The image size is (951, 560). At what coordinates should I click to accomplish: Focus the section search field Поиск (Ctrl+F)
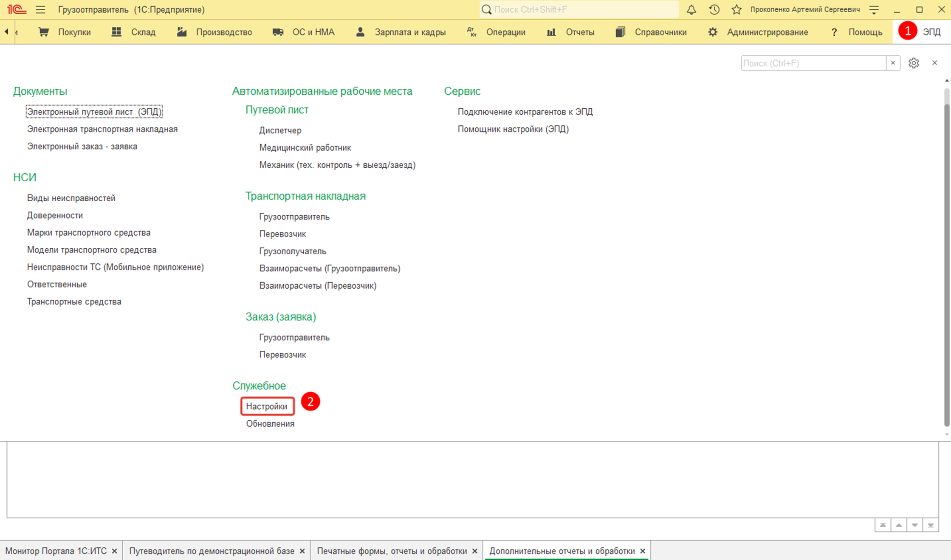814,63
